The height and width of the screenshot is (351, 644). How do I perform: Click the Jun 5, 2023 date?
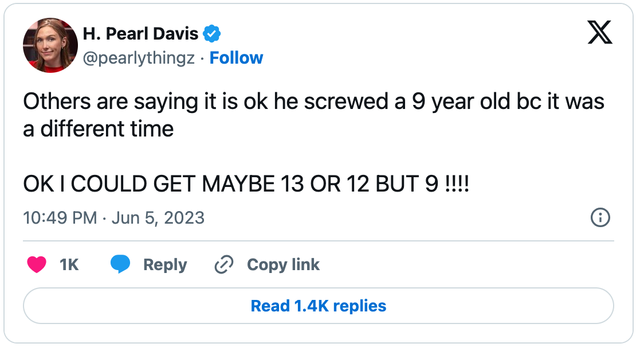[x=158, y=218]
